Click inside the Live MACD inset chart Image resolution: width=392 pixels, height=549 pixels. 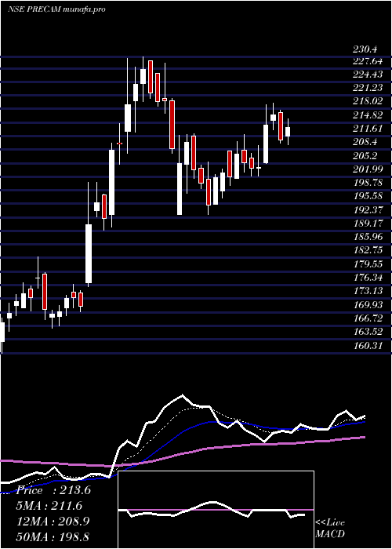click(x=216, y=510)
